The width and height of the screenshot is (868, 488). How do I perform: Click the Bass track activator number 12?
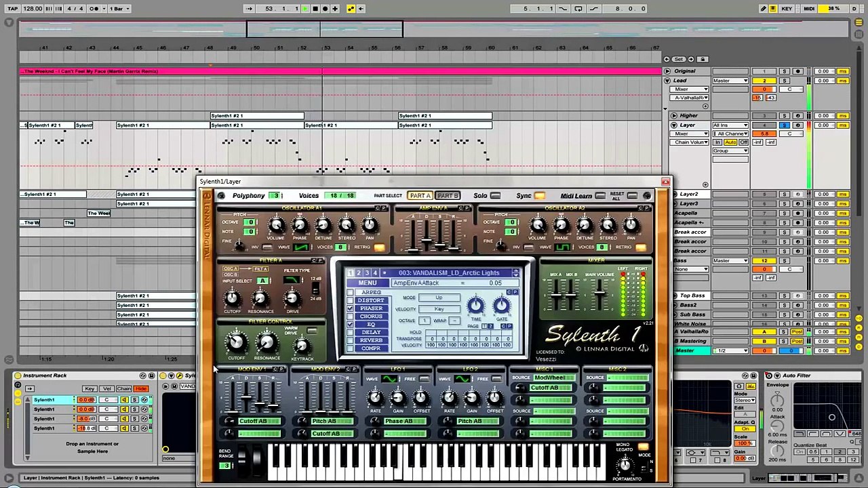pyautogui.click(x=764, y=261)
